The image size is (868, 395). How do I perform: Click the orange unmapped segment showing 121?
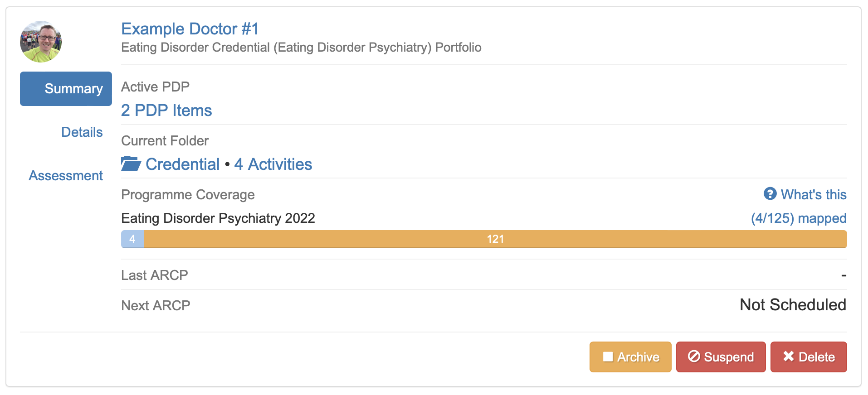[495, 239]
